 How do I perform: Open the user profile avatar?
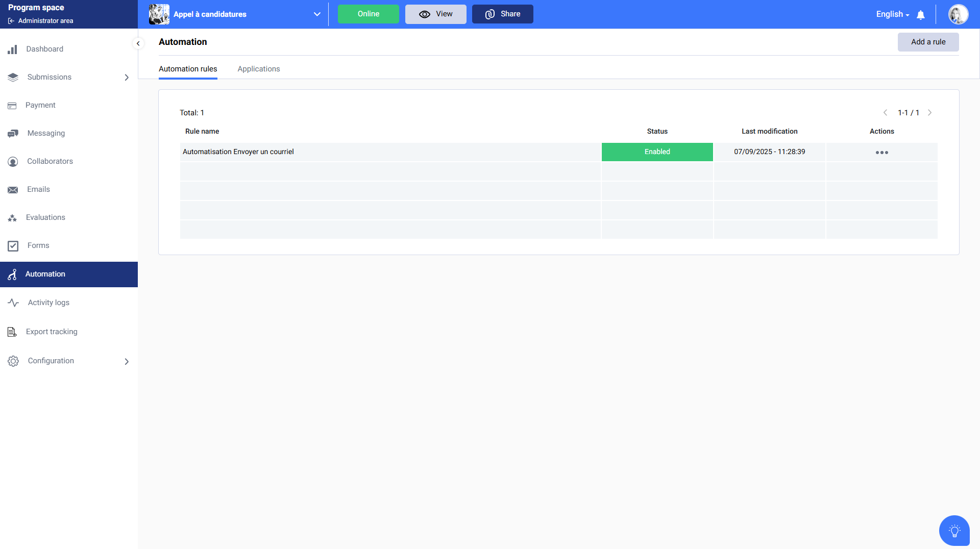(958, 14)
